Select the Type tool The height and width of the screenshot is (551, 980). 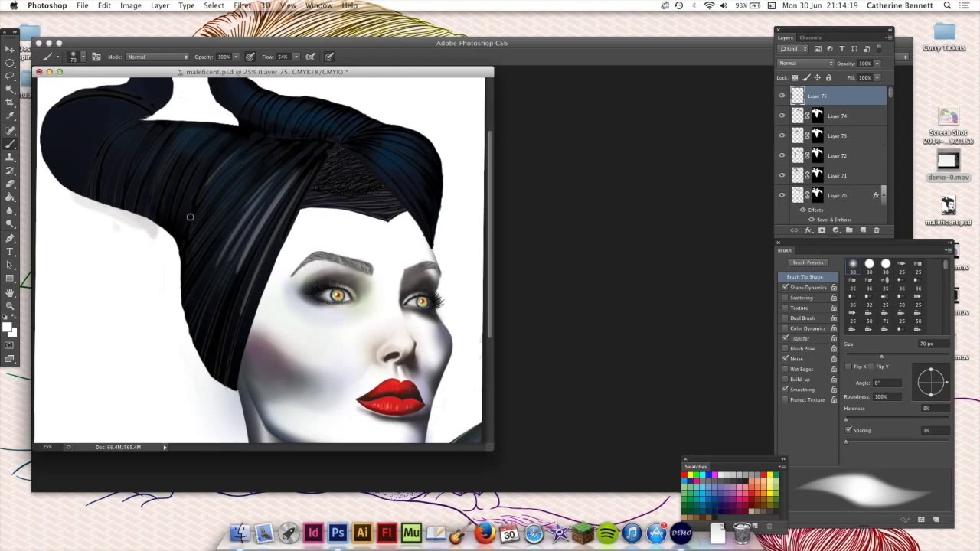[x=10, y=252]
